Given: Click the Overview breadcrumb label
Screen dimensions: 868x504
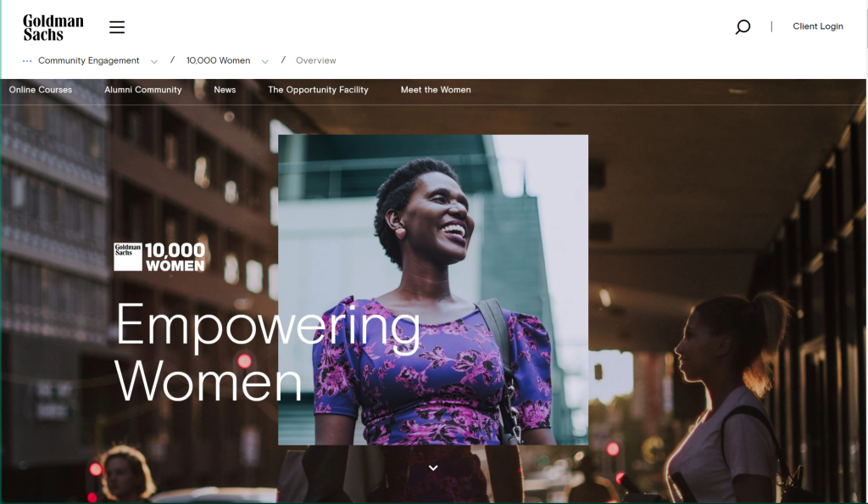Looking at the screenshot, I should (x=316, y=60).
